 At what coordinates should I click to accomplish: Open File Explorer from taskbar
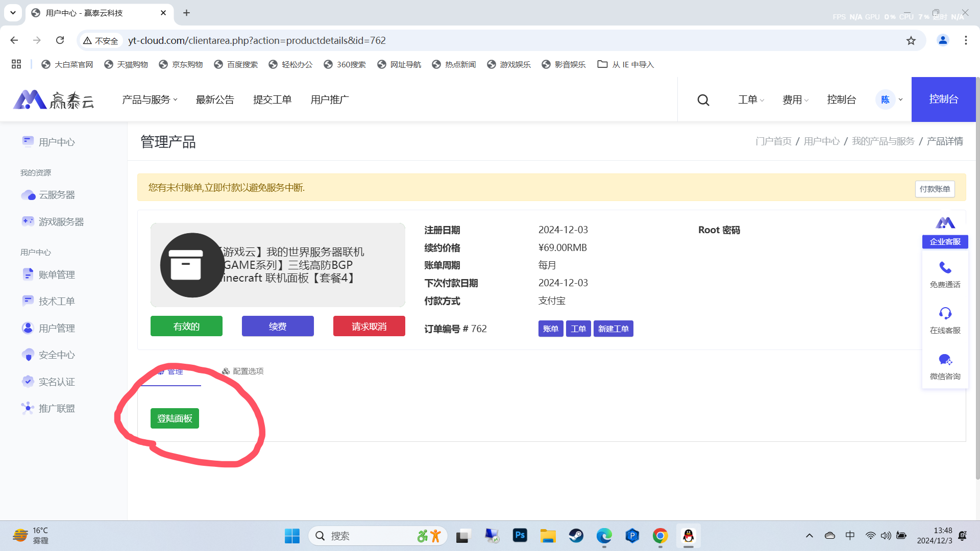click(548, 536)
